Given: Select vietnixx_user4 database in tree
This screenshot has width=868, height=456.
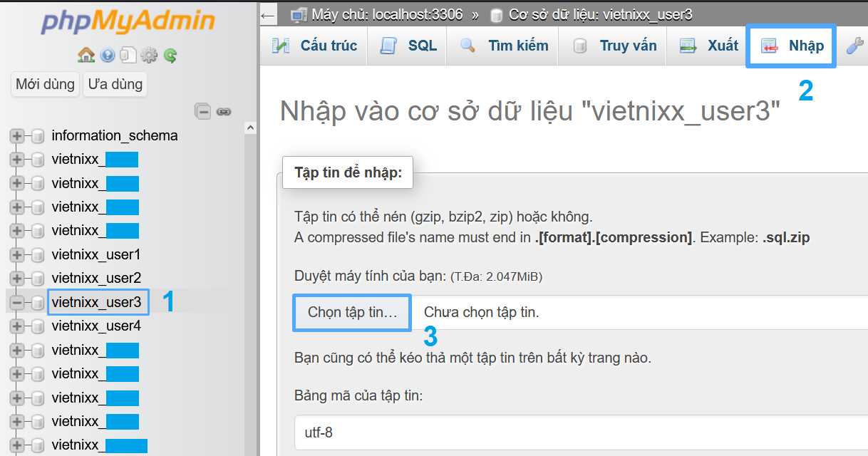Looking at the screenshot, I should tap(96, 326).
